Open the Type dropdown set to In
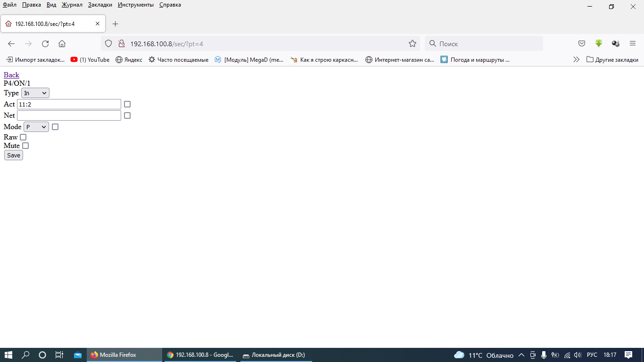 [x=35, y=93]
